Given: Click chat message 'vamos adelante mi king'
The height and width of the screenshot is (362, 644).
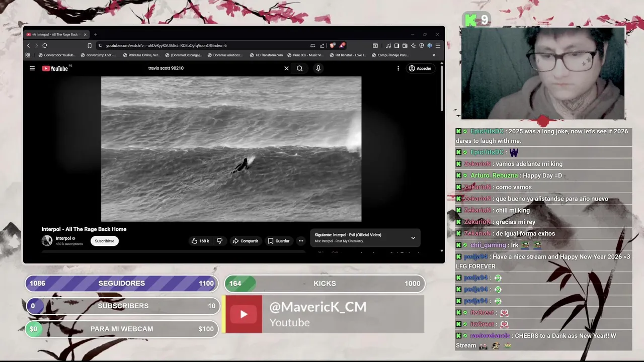Looking at the screenshot, I should 529,164.
